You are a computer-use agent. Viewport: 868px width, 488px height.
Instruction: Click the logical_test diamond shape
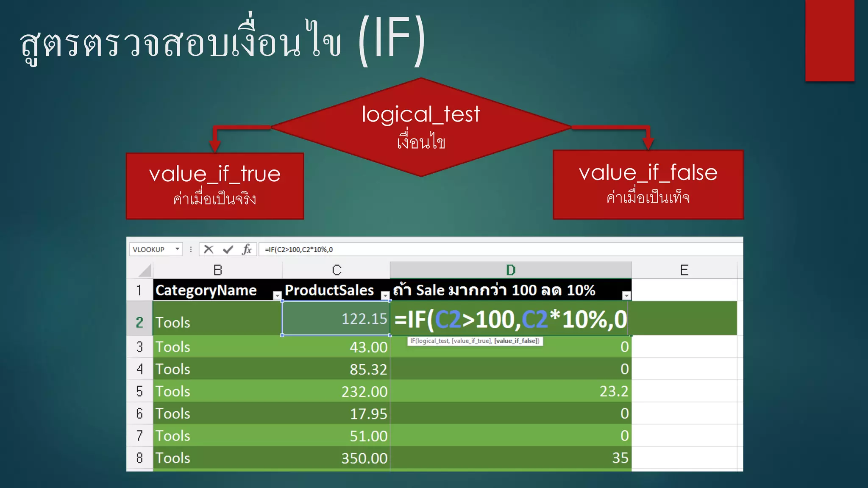pos(421,127)
